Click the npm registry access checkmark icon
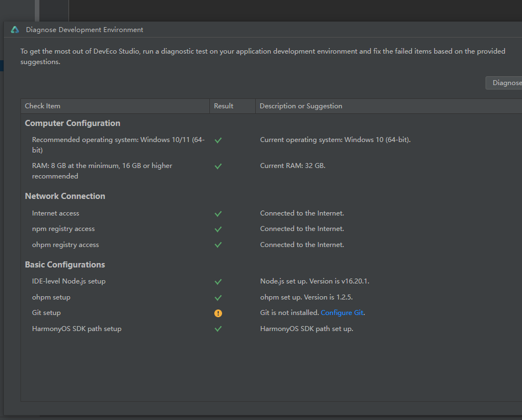This screenshot has width=522, height=420. click(218, 229)
